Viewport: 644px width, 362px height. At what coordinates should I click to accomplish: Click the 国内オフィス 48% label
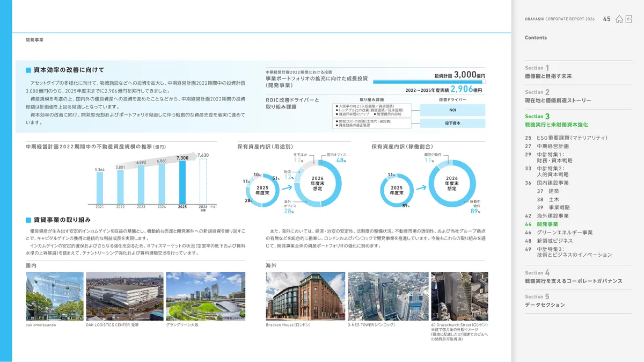point(336,158)
